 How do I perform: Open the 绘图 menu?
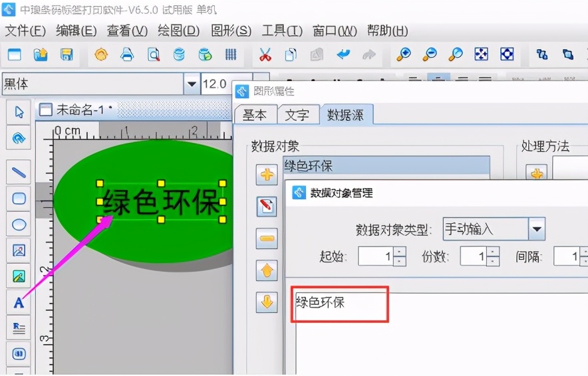tap(178, 31)
